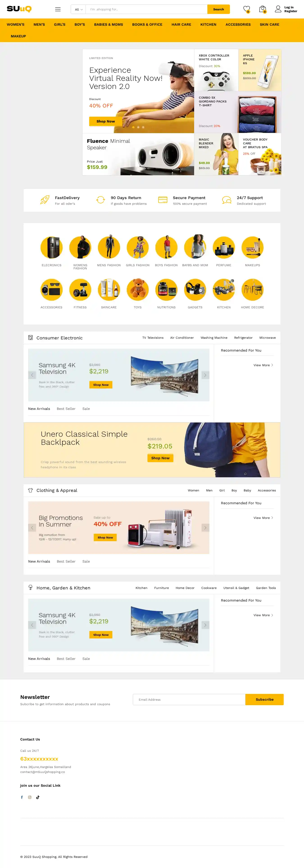Open the shopping bag cart icon
This screenshot has height=868, width=304.
click(x=263, y=9)
